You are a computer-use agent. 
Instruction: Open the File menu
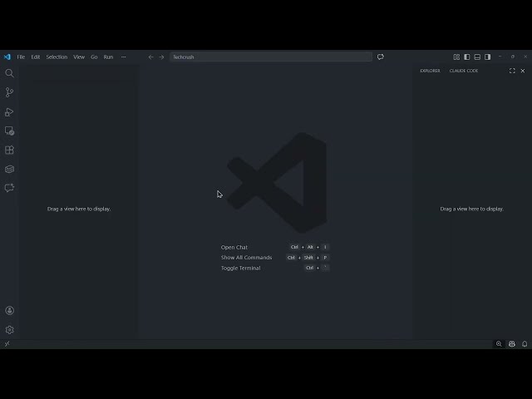click(x=21, y=57)
